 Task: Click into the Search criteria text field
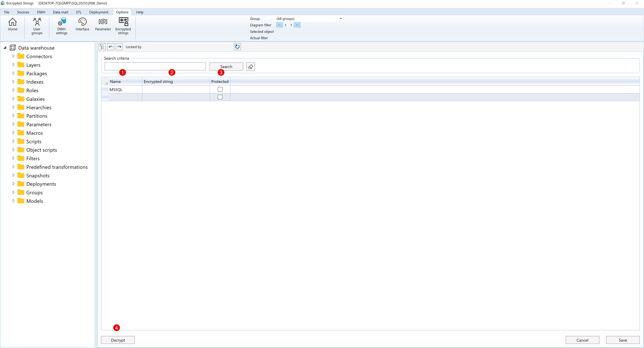155,66
